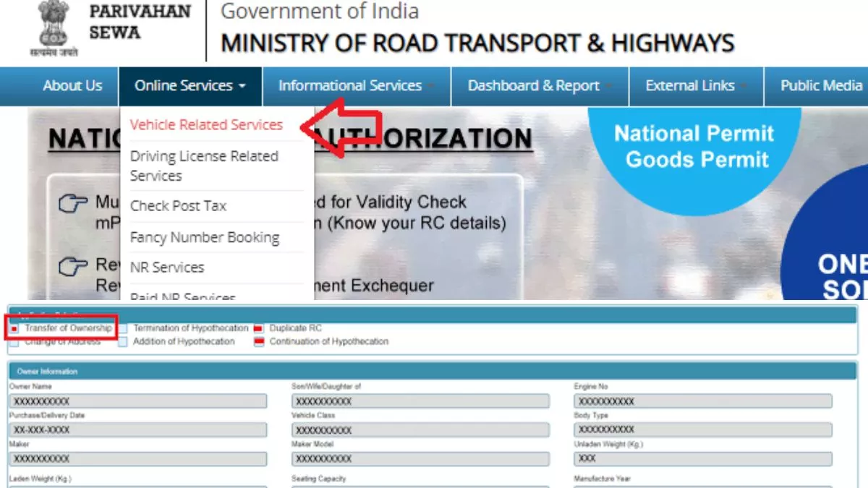Choose Vehicle Related Services from the dropdown

(x=206, y=125)
